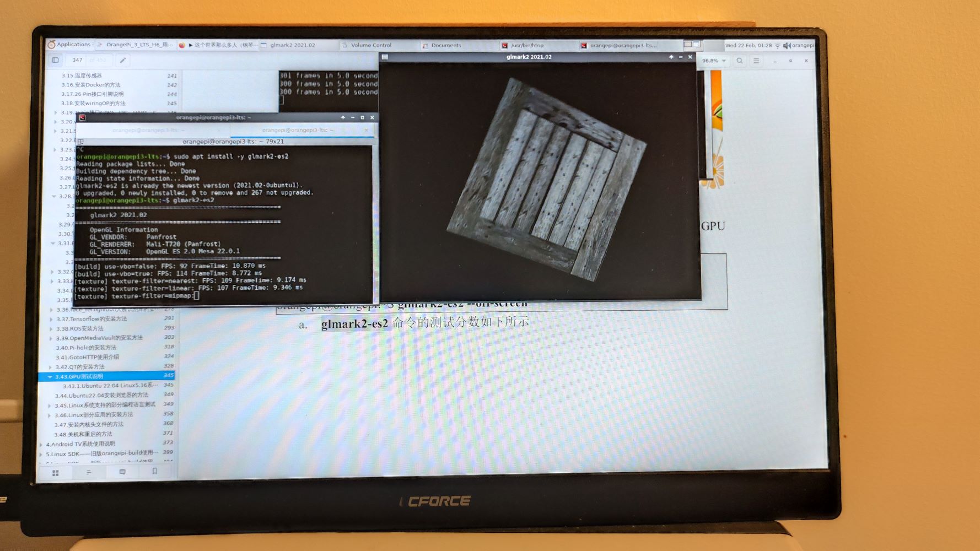Click the 'sudo apt install -y glmark2-es2' command line
The image size is (980, 551).
click(231, 156)
